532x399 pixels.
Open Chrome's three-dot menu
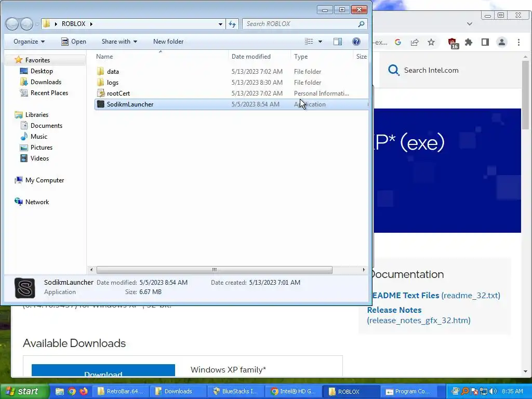point(518,42)
